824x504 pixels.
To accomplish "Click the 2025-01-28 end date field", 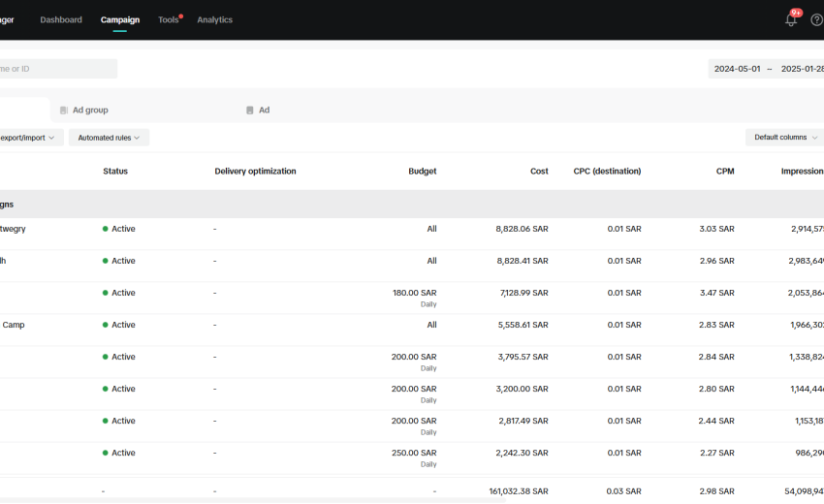I will 801,69.
